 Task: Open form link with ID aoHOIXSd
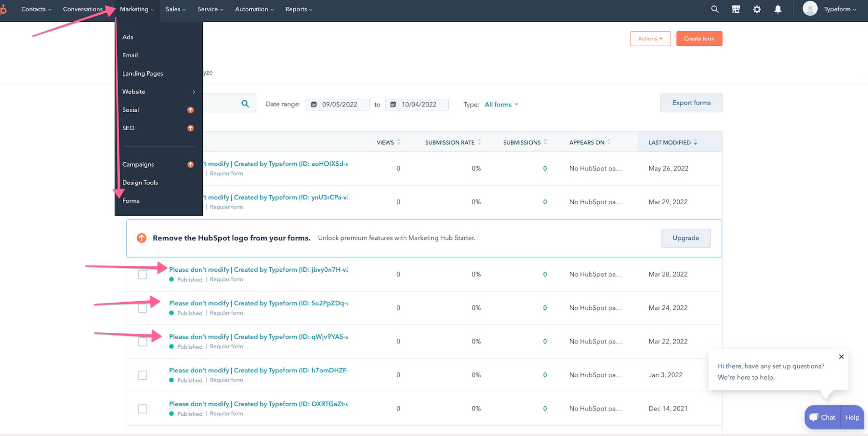coord(276,164)
